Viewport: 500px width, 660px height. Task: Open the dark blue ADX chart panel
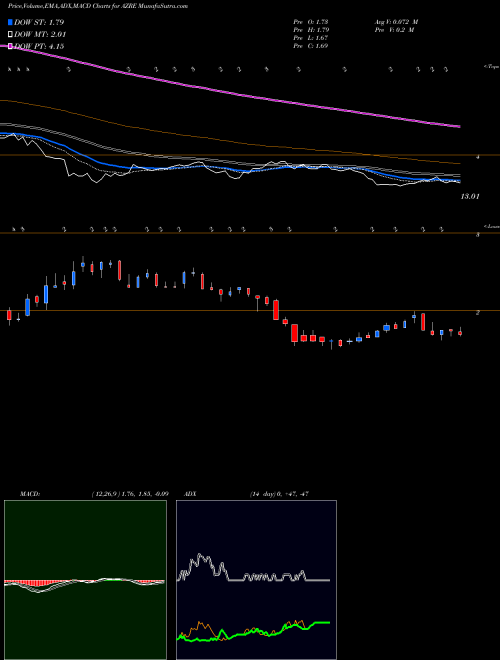256,580
